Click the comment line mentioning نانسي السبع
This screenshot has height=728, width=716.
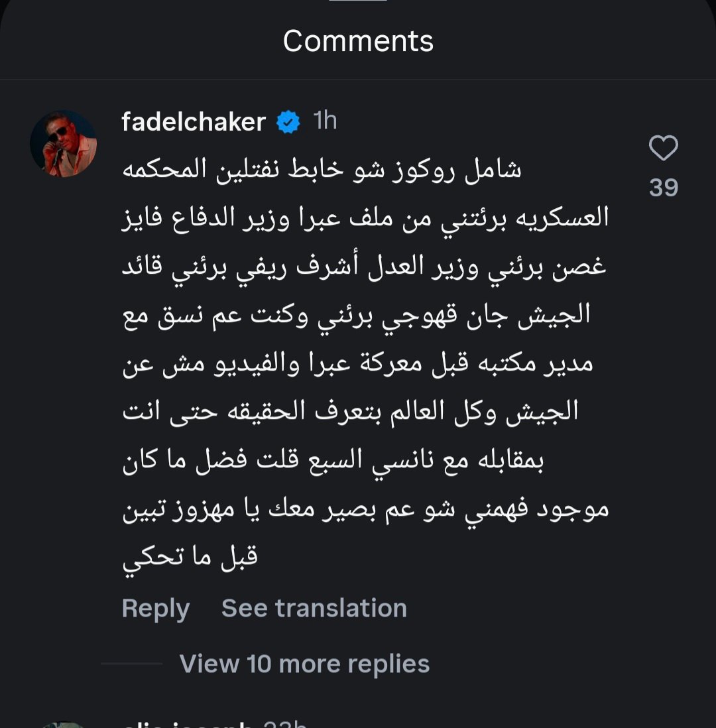(x=365, y=459)
